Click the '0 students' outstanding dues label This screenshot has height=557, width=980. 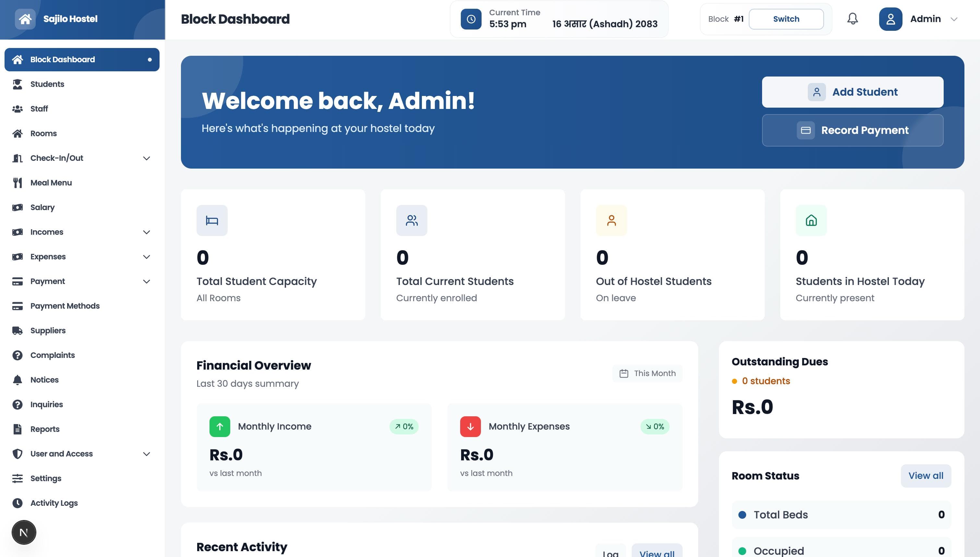coord(766,381)
